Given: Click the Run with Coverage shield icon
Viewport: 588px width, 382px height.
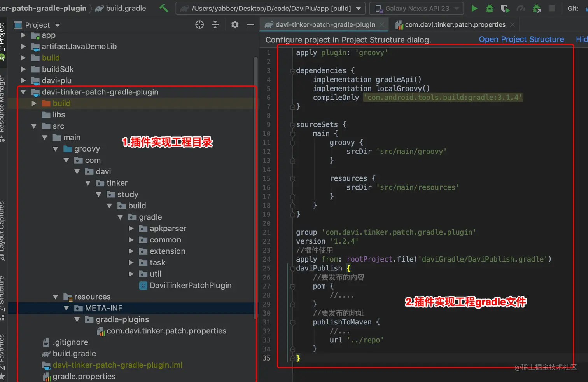Looking at the screenshot, I should point(505,8).
